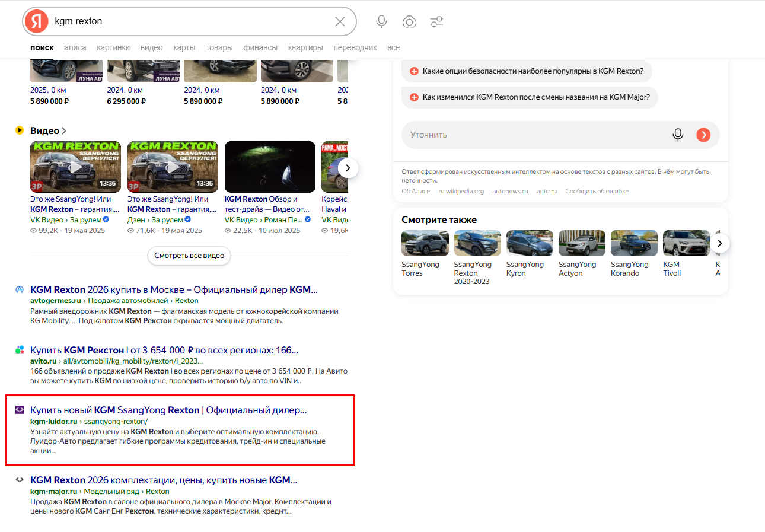Go to the видео tab

[152, 47]
